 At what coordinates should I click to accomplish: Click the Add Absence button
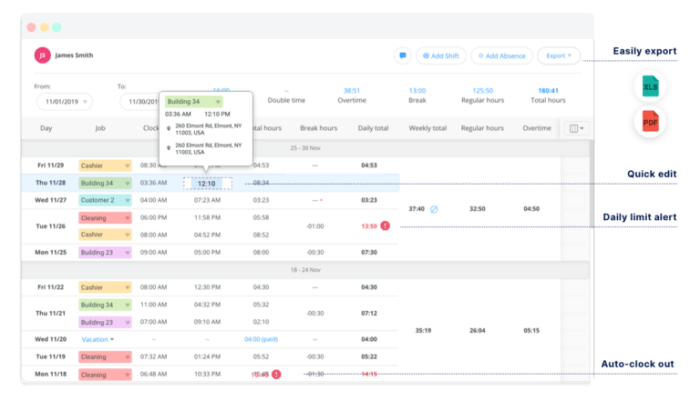(x=501, y=56)
